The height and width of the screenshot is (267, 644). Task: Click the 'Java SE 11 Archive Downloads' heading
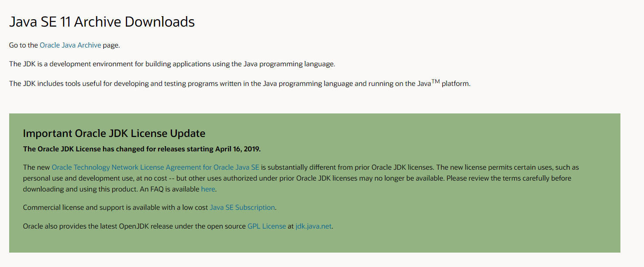coord(101,21)
